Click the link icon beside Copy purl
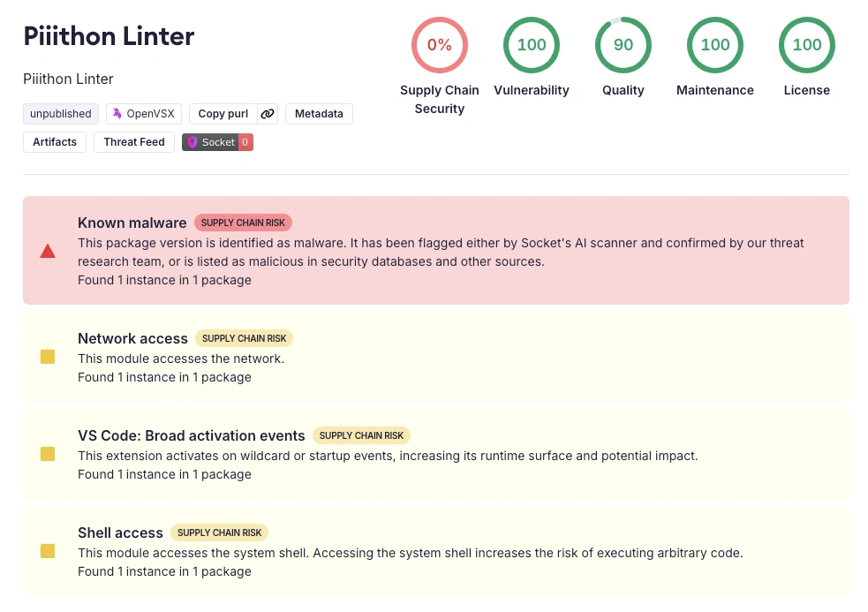This screenshot has width=868, height=612. pos(268,114)
